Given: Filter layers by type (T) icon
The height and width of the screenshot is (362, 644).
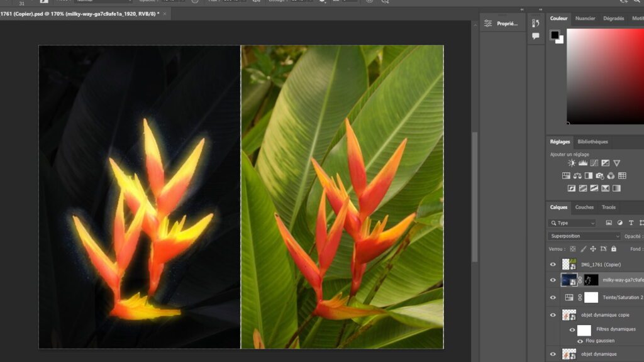Looking at the screenshot, I should click(x=631, y=223).
